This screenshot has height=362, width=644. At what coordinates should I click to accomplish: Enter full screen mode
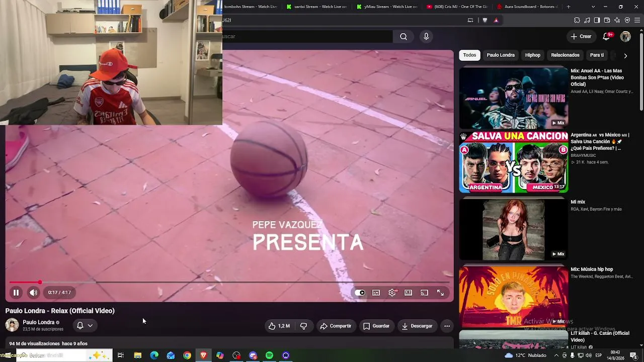point(440,293)
